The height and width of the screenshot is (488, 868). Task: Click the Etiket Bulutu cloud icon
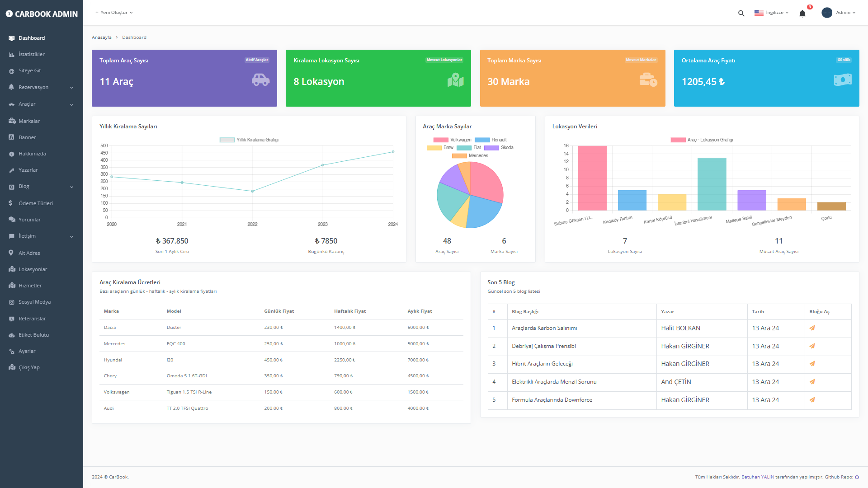point(12,335)
